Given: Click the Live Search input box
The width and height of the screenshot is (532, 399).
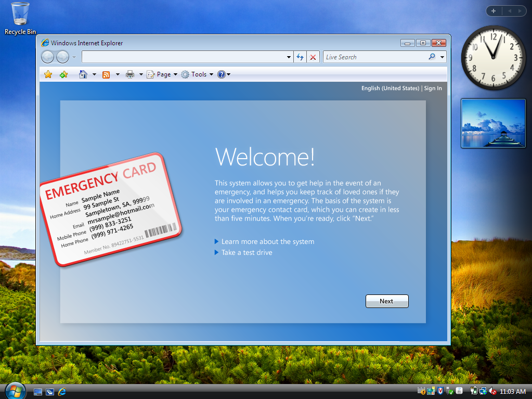Looking at the screenshot, I should coord(374,57).
